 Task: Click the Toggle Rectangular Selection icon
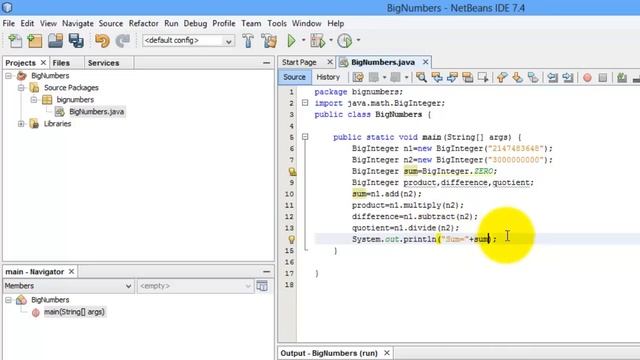tap(483, 77)
